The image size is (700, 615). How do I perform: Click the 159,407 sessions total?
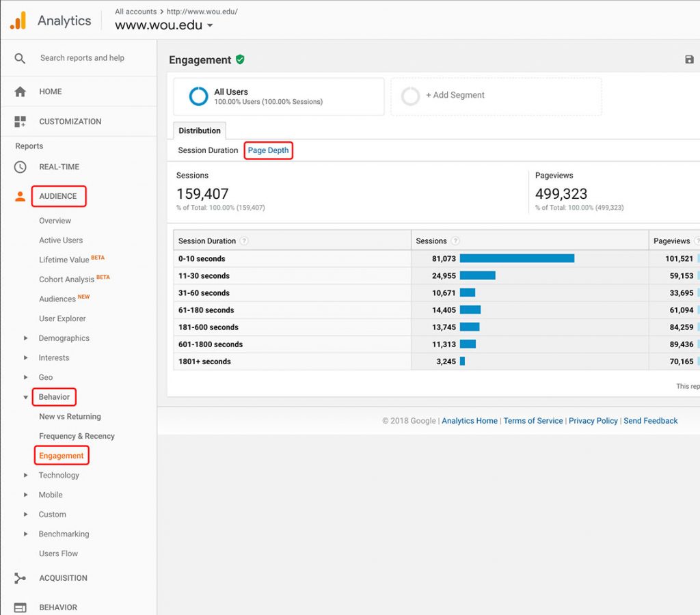click(202, 193)
